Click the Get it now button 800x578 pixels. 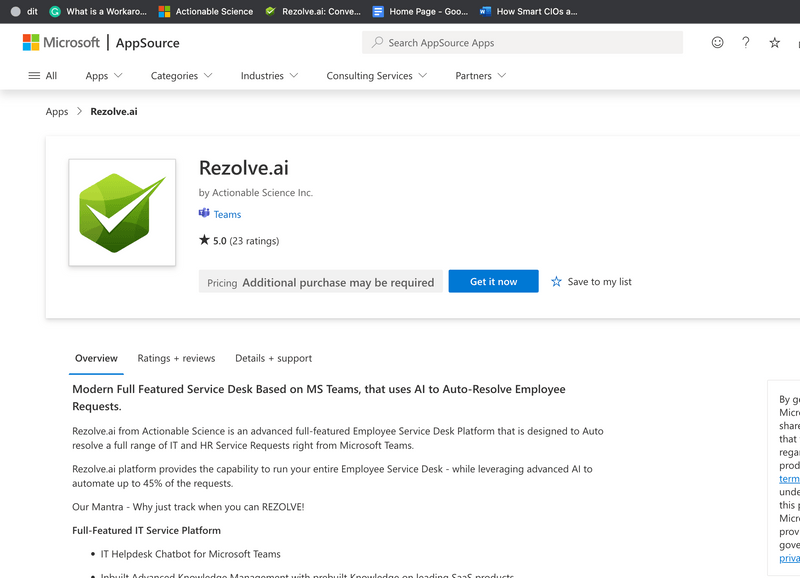(493, 281)
